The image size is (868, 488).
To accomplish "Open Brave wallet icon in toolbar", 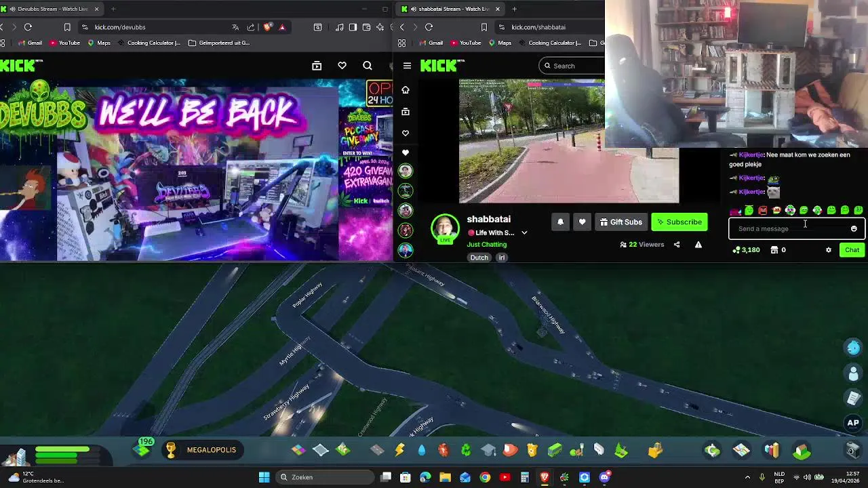I will click(x=366, y=27).
